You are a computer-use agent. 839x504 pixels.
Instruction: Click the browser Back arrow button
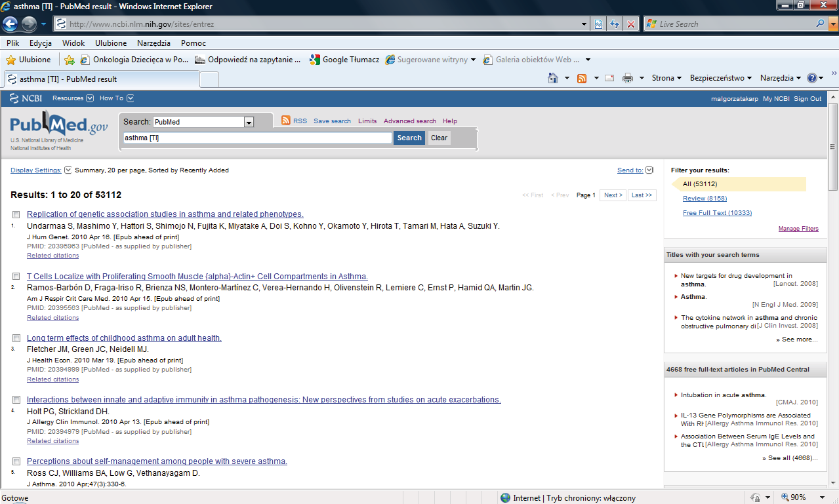point(11,24)
